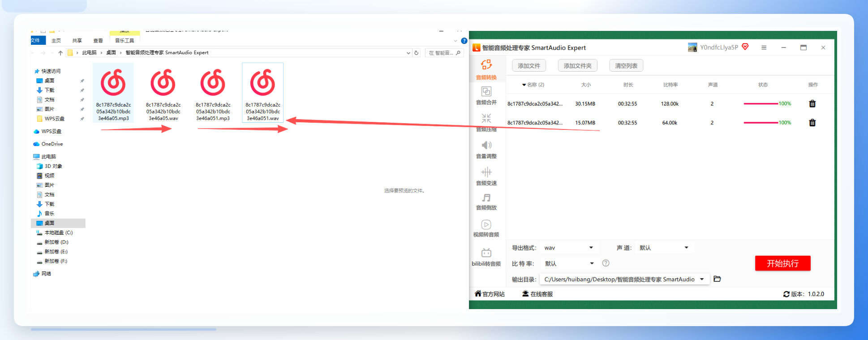Screen dimensions: 868x340
Task: Click the 桌面 breadcrumb in address bar
Action: pos(111,53)
